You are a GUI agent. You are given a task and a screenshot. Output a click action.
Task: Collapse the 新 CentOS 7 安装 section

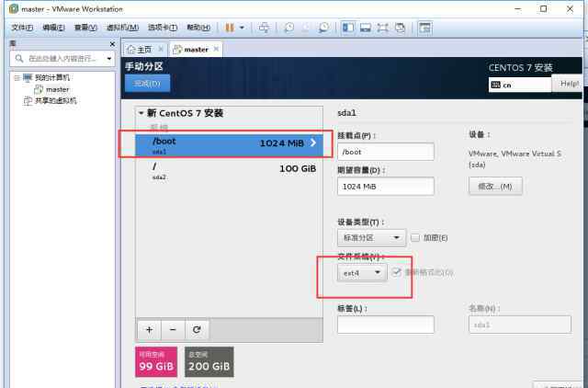(x=141, y=113)
